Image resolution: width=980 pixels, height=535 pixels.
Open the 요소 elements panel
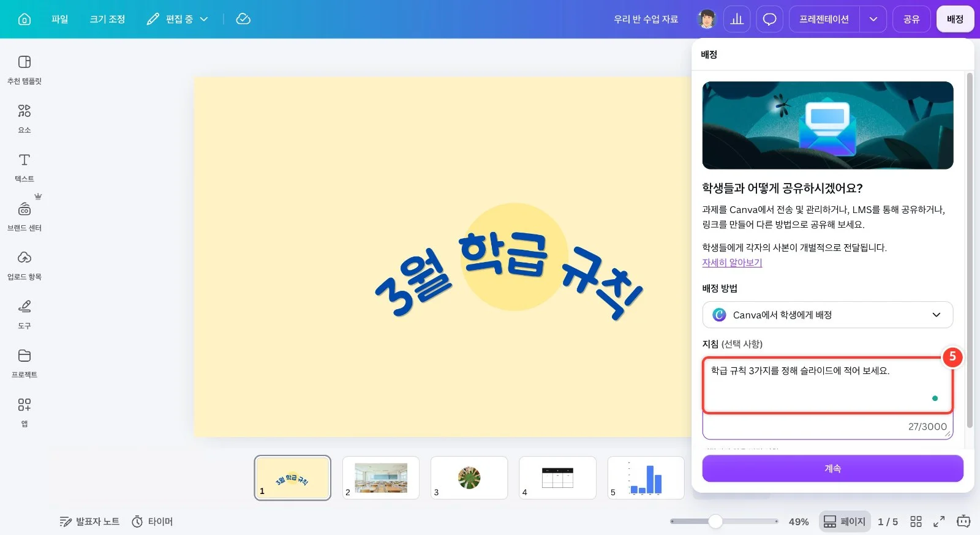click(x=24, y=118)
